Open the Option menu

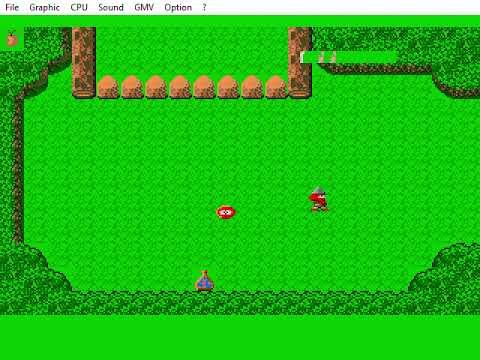(x=178, y=7)
